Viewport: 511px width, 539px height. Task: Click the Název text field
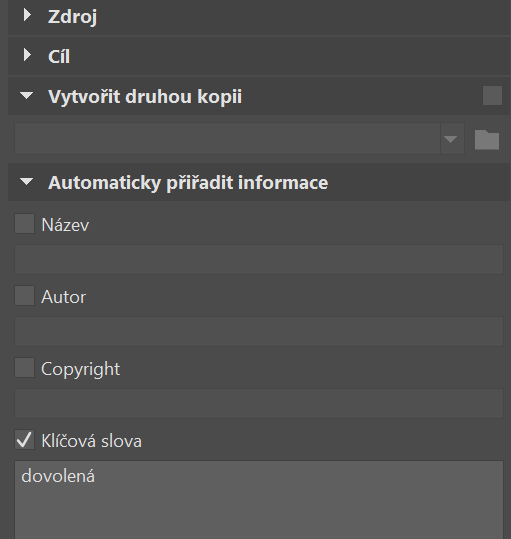259,260
